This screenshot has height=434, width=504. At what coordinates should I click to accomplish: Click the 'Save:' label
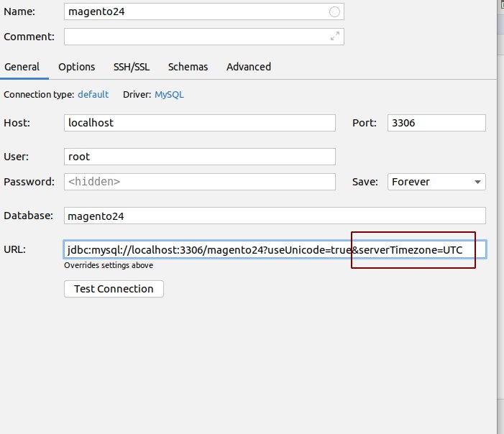(x=365, y=182)
